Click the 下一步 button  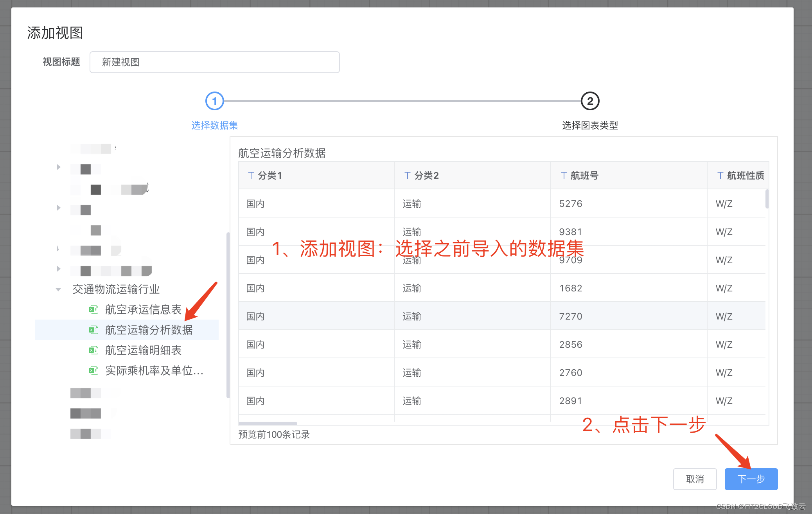751,479
